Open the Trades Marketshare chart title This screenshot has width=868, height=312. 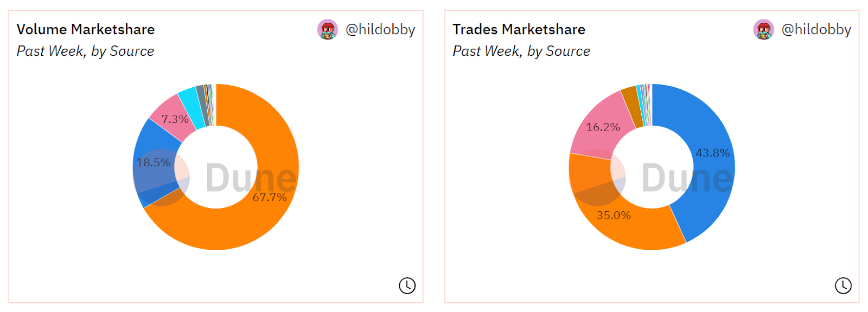click(x=519, y=29)
